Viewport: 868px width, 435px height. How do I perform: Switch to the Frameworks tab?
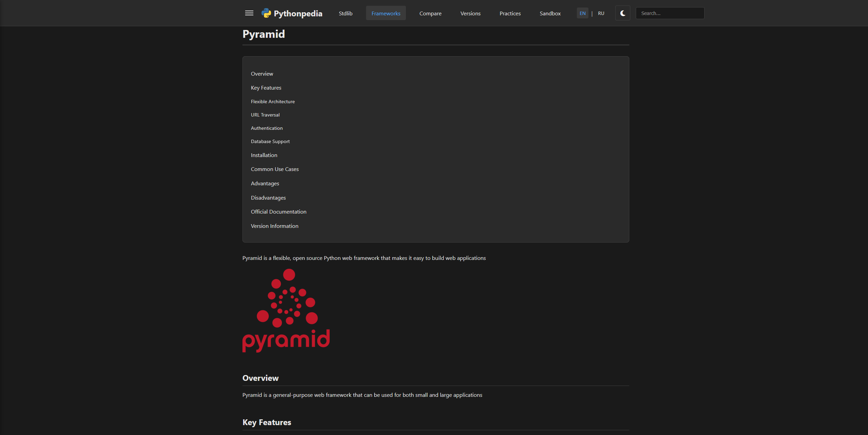click(385, 13)
